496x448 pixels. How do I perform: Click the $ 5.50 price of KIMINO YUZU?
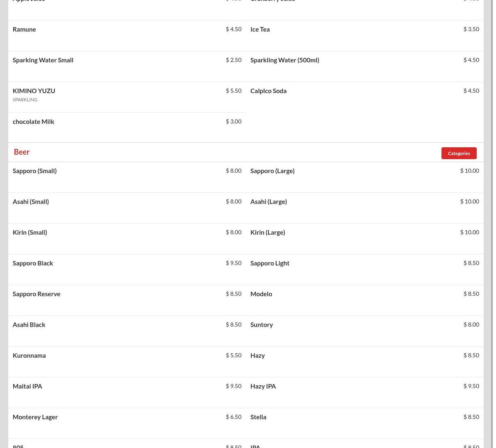[233, 91]
